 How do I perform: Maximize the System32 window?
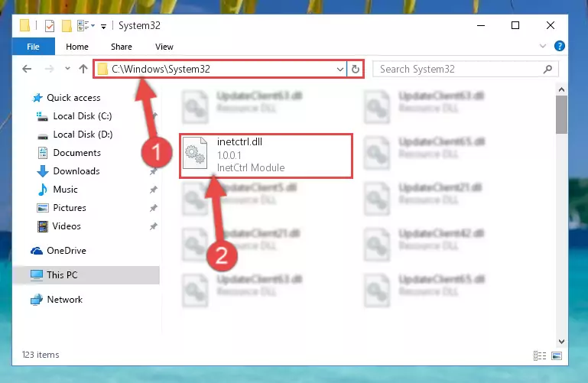tap(515, 25)
